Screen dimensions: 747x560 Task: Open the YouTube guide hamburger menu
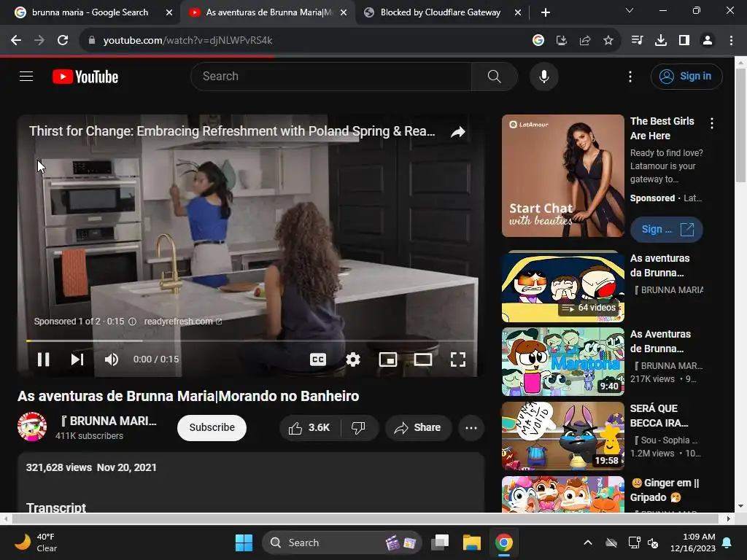coord(26,76)
